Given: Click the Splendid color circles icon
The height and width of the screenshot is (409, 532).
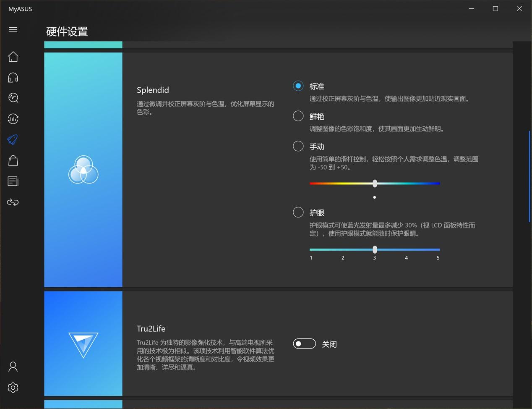Looking at the screenshot, I should [x=83, y=170].
